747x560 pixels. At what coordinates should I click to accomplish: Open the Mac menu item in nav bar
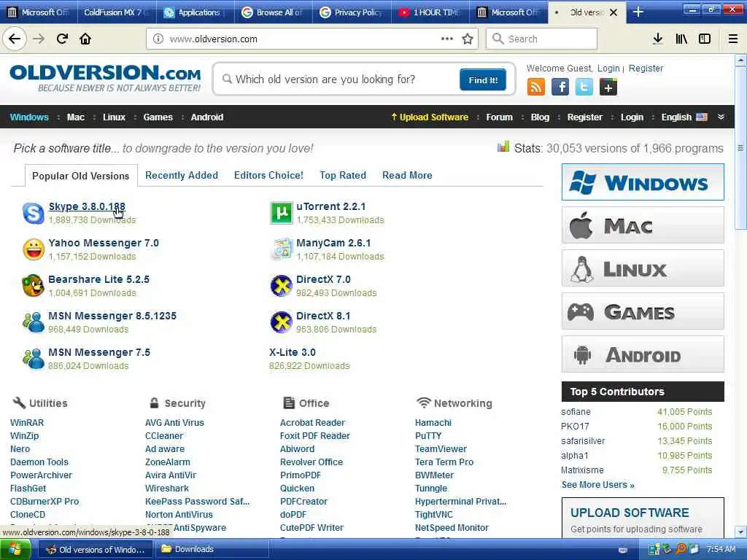click(x=76, y=117)
